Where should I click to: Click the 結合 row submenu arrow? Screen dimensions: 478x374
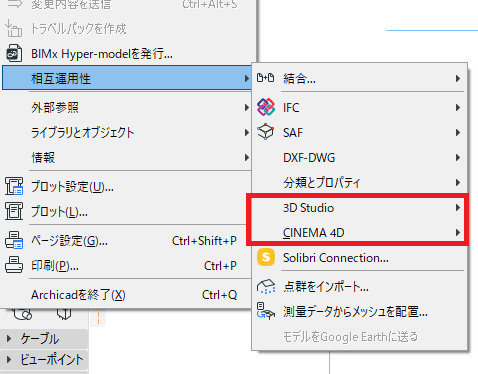click(x=458, y=78)
